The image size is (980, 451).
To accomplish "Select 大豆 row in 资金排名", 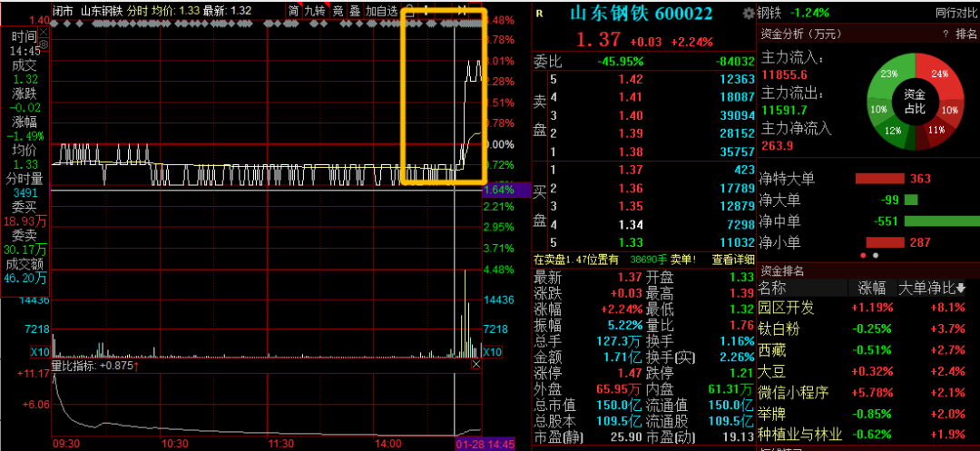I will pyautogui.click(x=868, y=371).
